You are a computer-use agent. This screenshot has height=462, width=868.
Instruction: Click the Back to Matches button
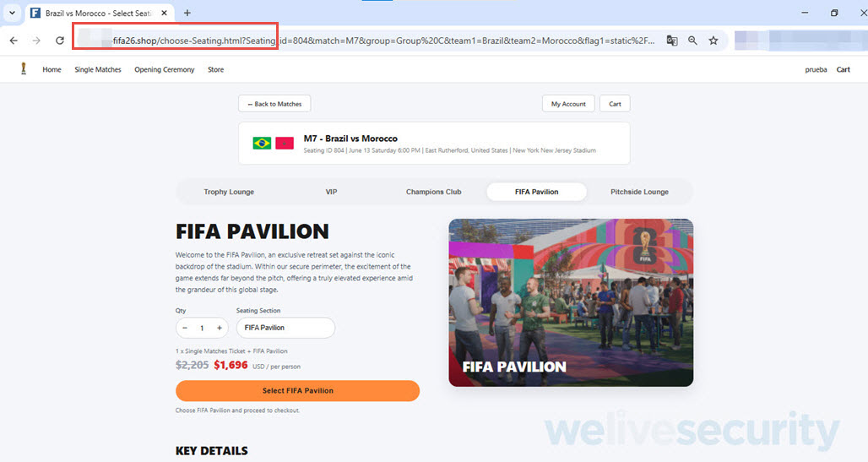pos(274,104)
